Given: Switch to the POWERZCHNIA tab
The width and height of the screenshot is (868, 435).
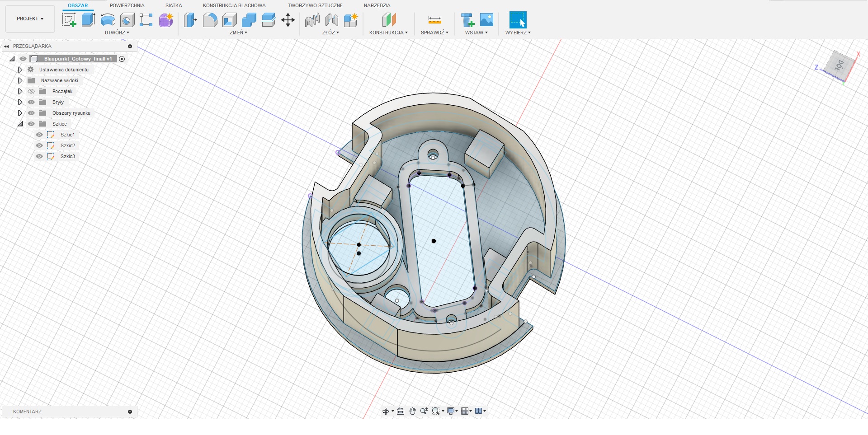Looking at the screenshot, I should [x=127, y=5].
